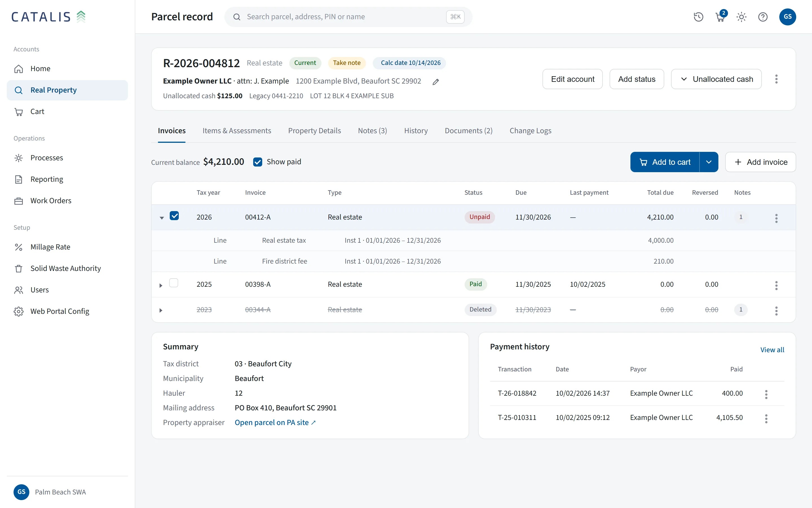Click the Edit account button
Viewport: 812px width, 508px height.
click(572, 79)
